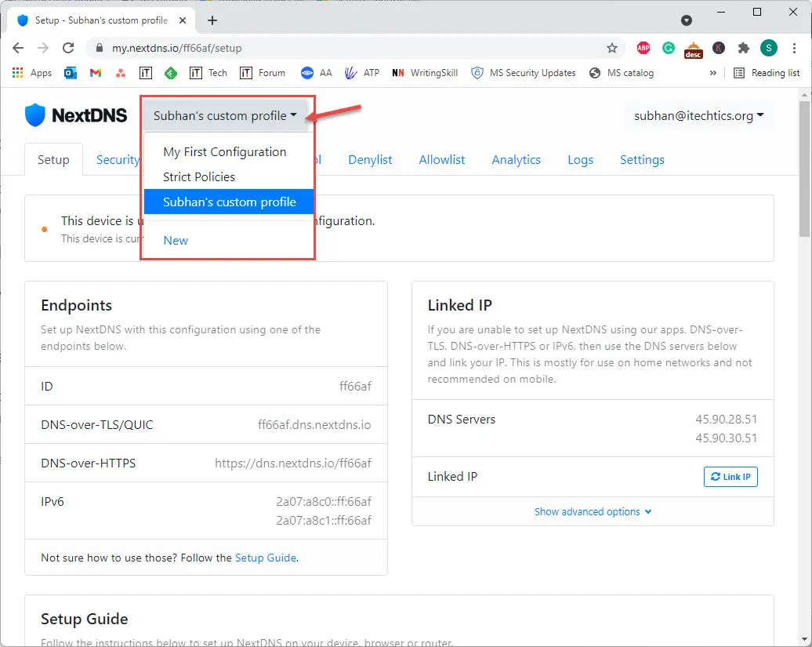Open the Extensions puzzle icon
Viewport: 812px width, 647px height.
(x=744, y=48)
